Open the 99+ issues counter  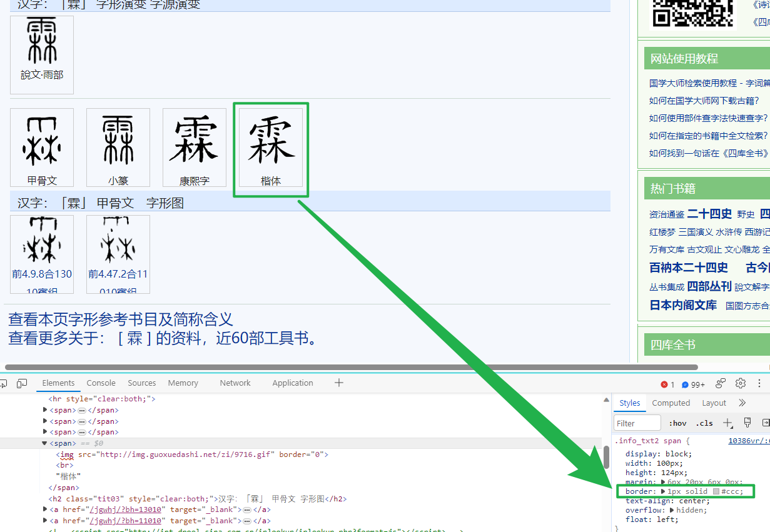pos(694,384)
